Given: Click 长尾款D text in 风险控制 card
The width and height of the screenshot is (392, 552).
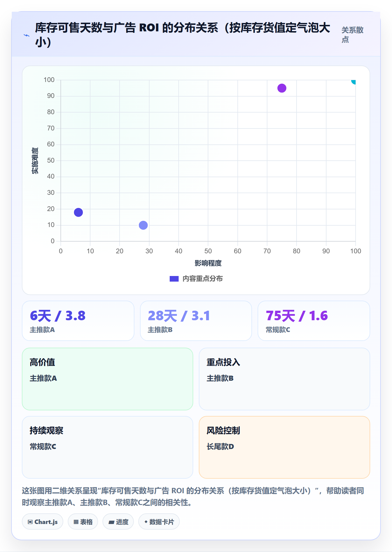Looking at the screenshot, I should click(220, 446).
